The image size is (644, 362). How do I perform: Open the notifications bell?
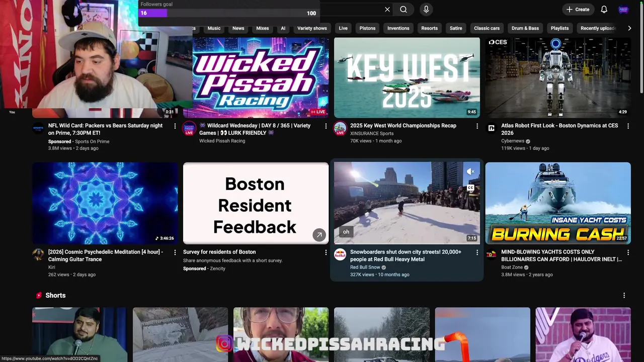tap(604, 10)
